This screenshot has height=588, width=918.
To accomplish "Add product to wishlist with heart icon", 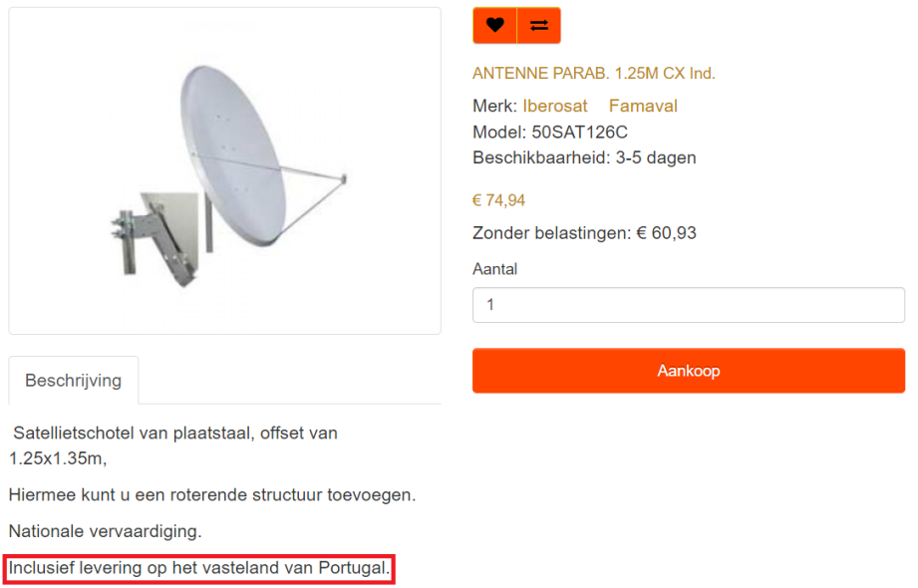I will [x=494, y=26].
